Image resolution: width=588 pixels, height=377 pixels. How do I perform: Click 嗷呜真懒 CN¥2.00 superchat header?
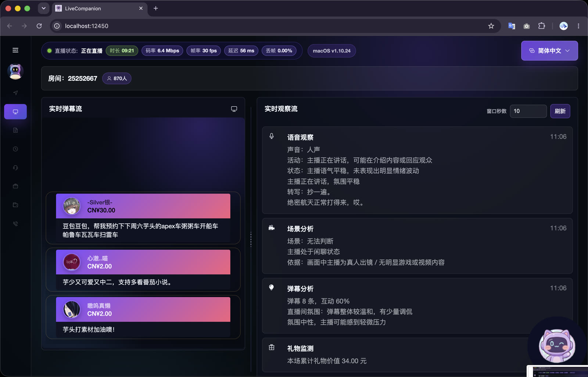tap(143, 309)
